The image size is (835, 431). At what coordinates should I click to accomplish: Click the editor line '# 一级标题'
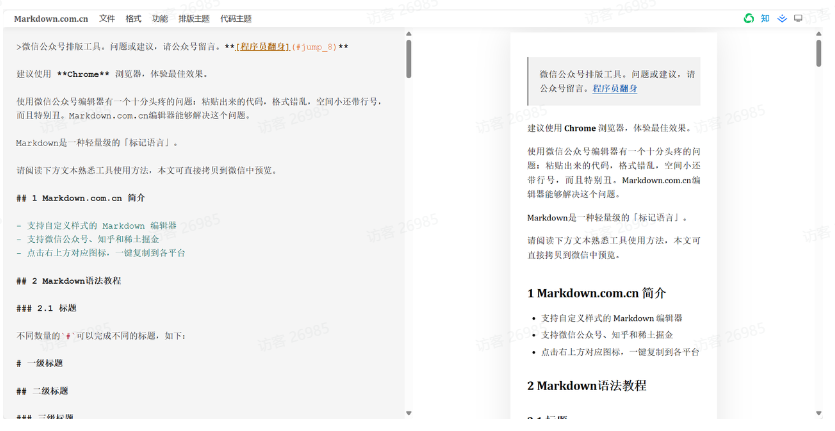point(39,363)
